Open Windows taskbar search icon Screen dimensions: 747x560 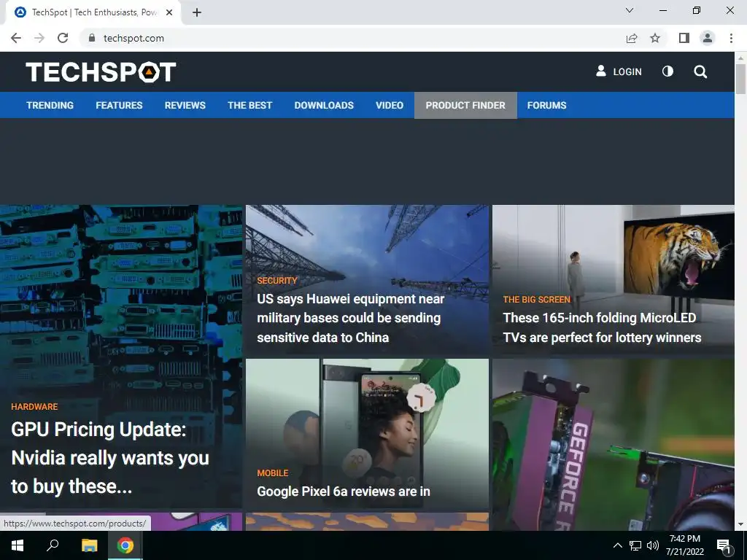click(x=53, y=545)
